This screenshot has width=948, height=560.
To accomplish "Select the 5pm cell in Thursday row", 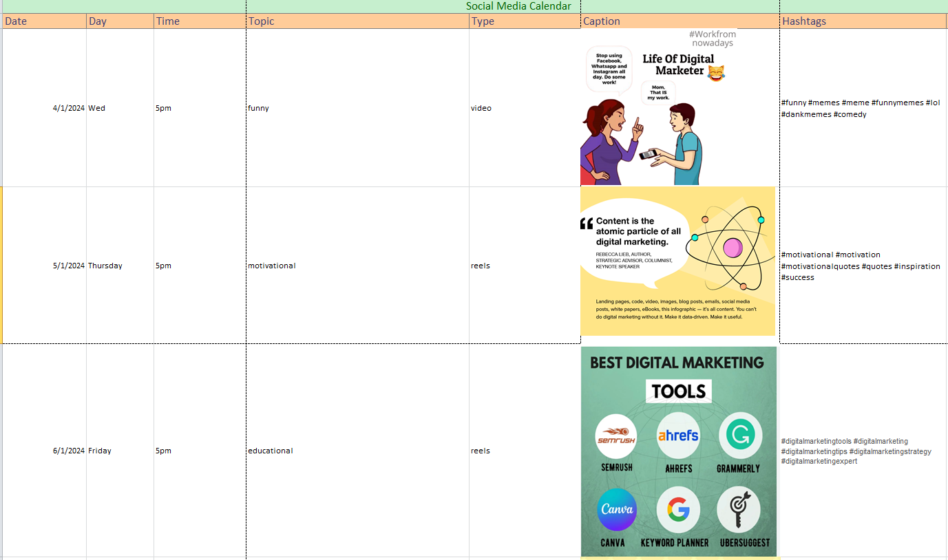I will click(x=200, y=266).
